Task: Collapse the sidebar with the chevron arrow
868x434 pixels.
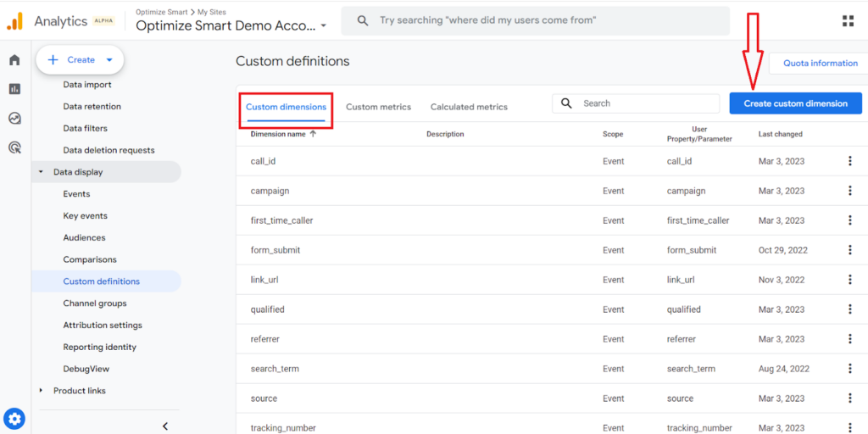Action: point(165,426)
